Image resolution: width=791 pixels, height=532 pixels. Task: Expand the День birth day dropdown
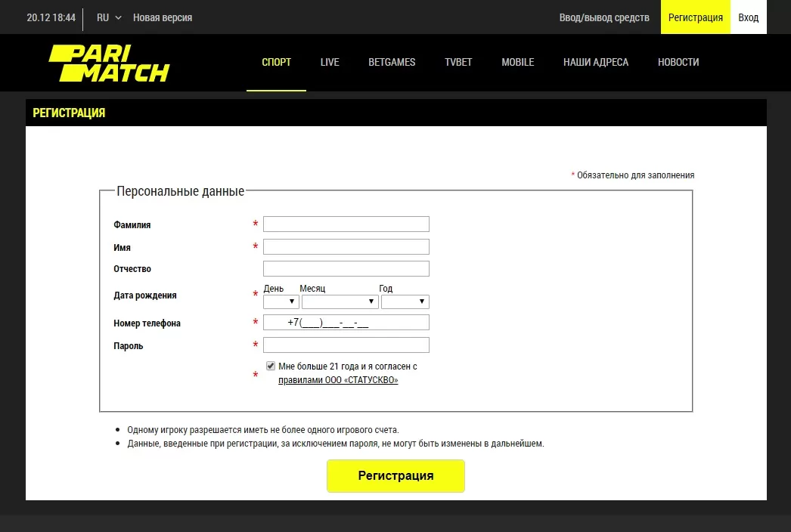pyautogui.click(x=281, y=302)
